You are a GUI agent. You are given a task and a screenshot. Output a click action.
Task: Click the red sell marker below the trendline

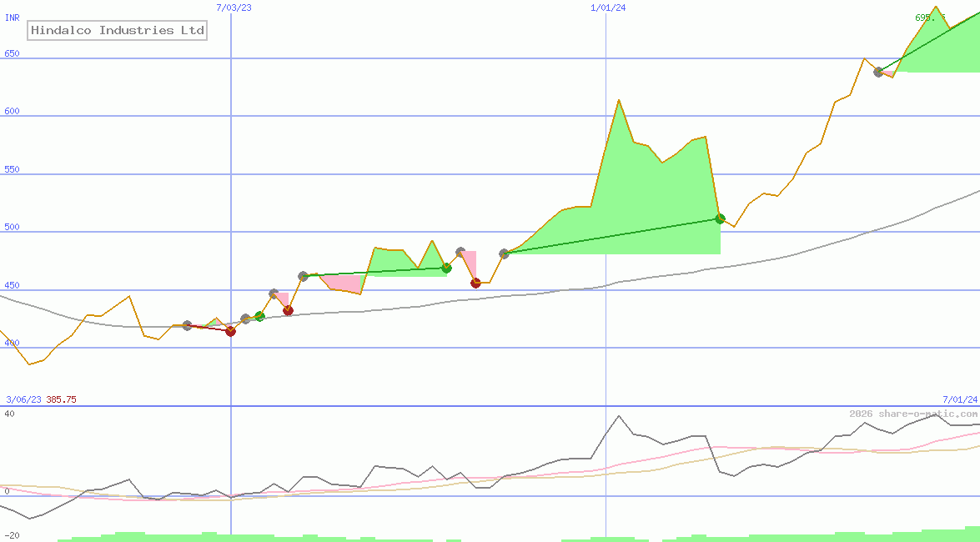(475, 283)
